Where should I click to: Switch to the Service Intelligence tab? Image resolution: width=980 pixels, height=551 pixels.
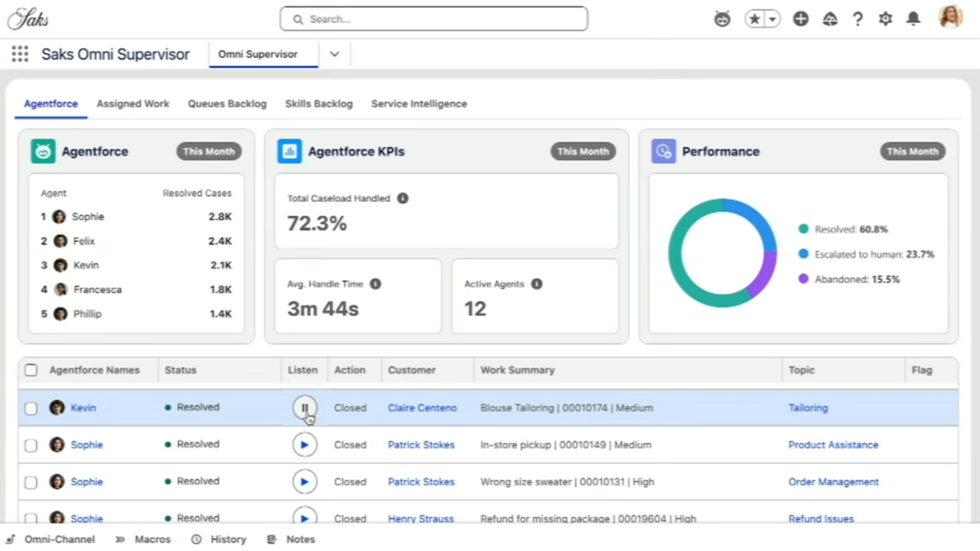pos(419,103)
